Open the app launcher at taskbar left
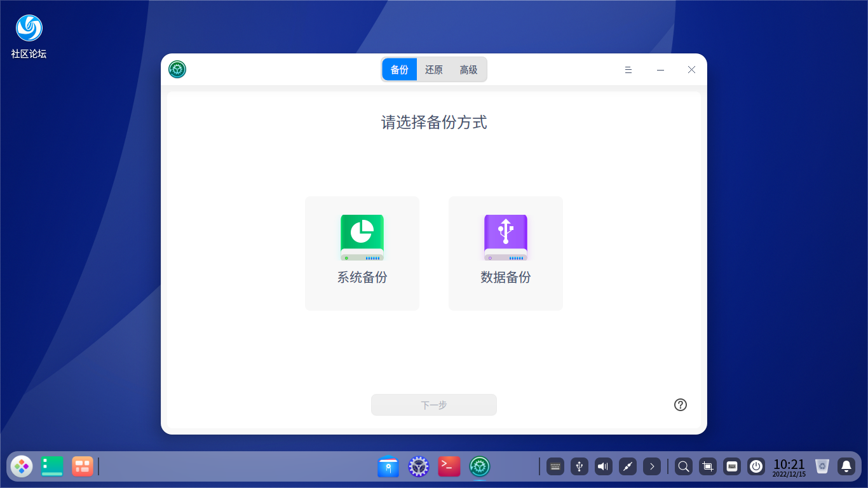The height and width of the screenshot is (488, 868). (21, 466)
